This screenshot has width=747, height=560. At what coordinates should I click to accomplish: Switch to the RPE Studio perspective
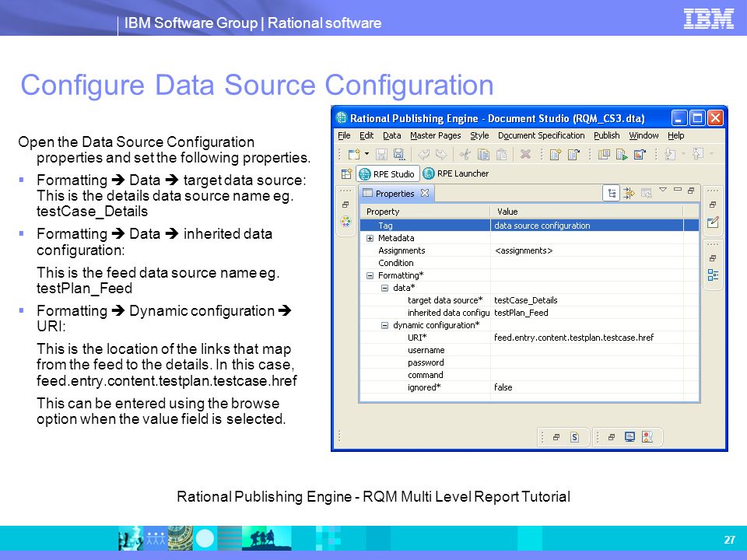(388, 173)
